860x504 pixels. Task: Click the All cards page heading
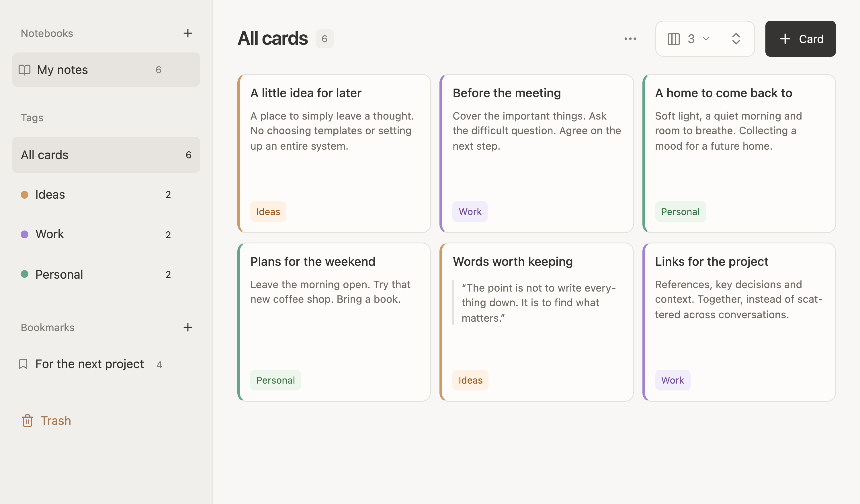point(273,38)
